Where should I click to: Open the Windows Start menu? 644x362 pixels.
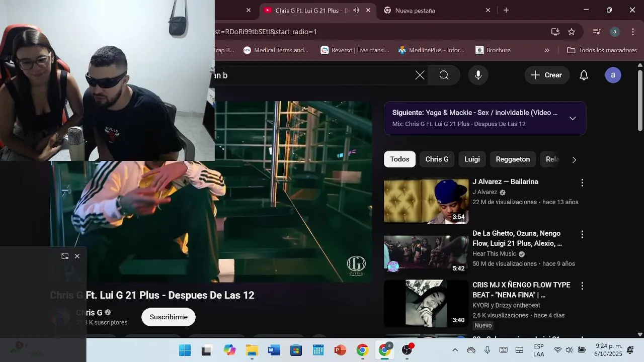[185, 350]
